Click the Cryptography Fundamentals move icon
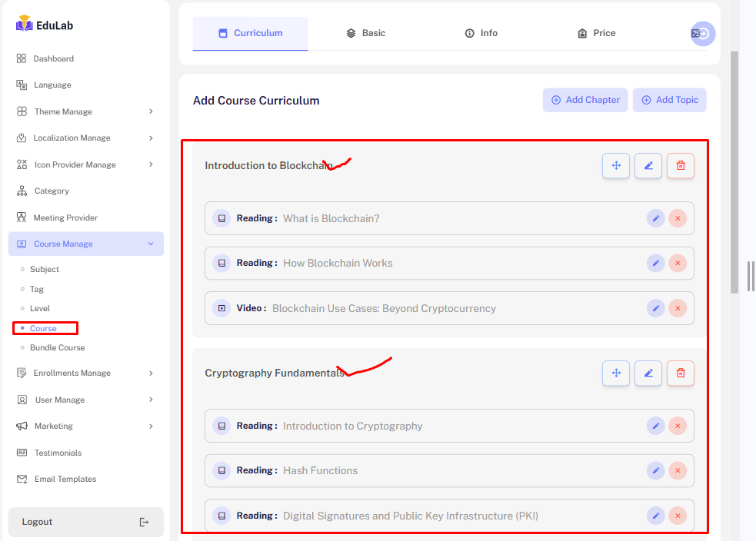 tap(616, 373)
